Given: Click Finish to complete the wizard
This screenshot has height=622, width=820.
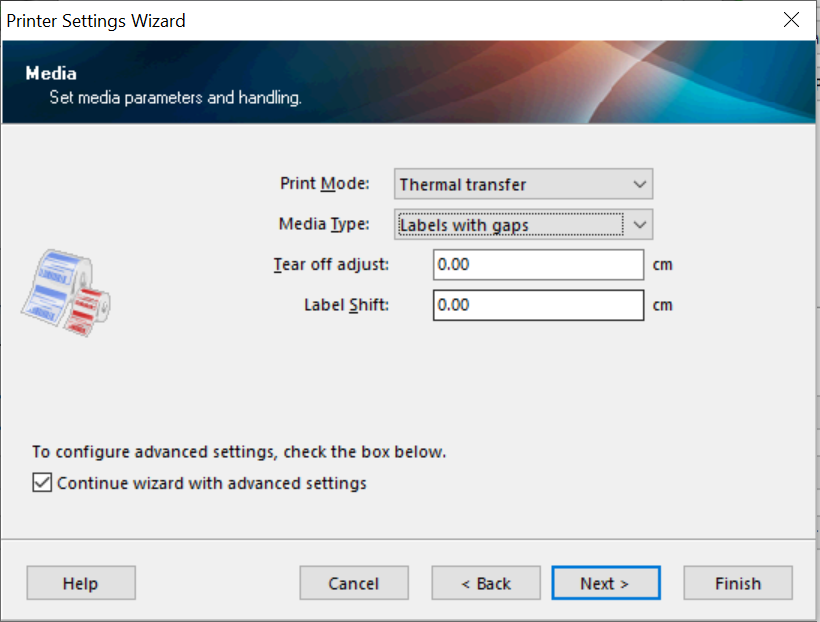Looking at the screenshot, I should 738,583.
